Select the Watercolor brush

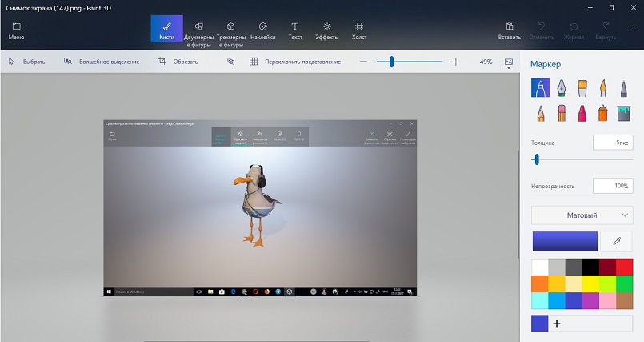(x=603, y=87)
